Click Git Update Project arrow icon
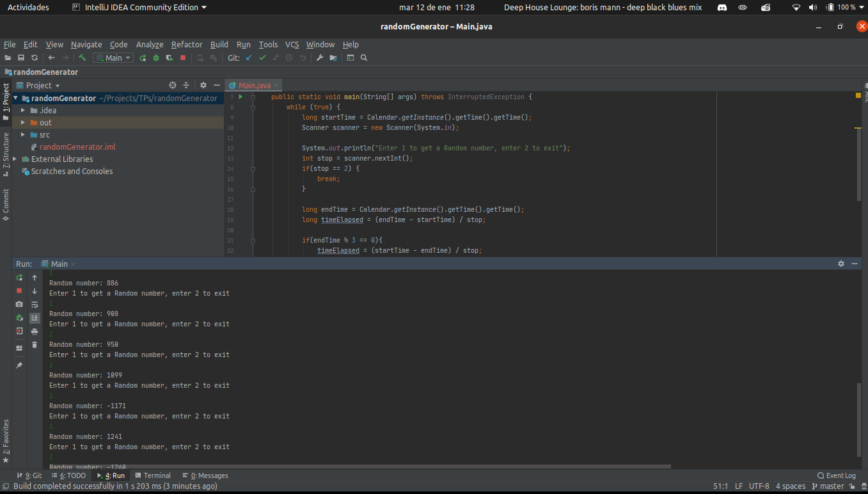This screenshot has height=494, width=868. pos(249,58)
